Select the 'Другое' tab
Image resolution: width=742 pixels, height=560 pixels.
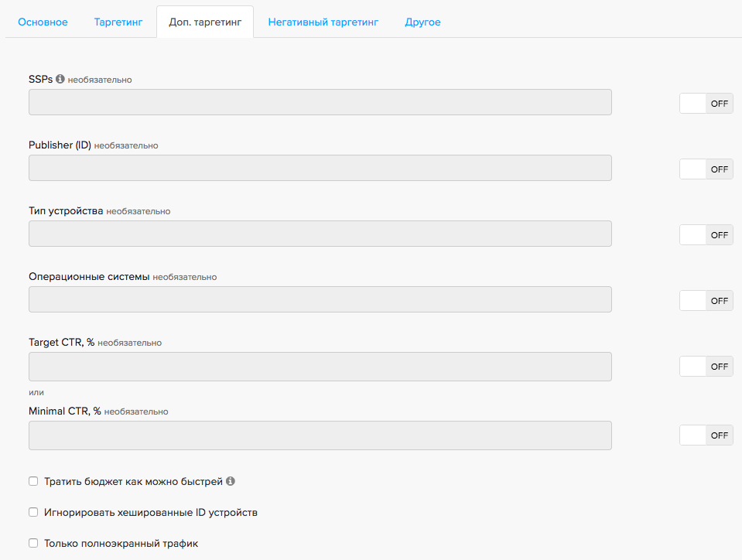pyautogui.click(x=422, y=22)
